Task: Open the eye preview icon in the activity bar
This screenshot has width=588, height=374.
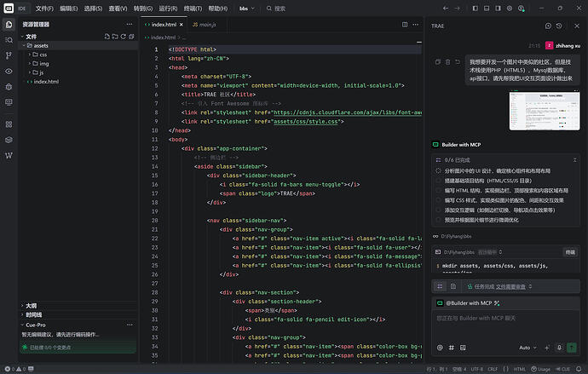Action: coord(9,72)
